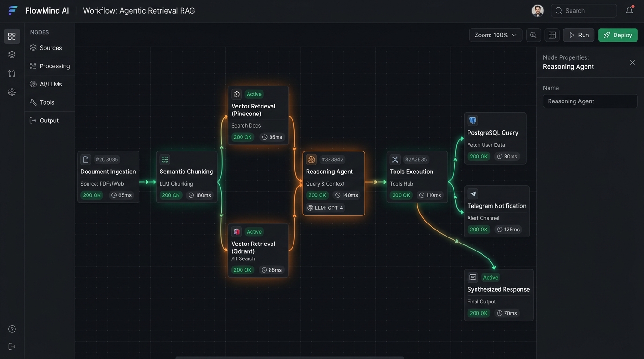Screen dimensions: 644x359
Task: Click the zoom magnifier toolbar icon
Action: [x=534, y=35]
